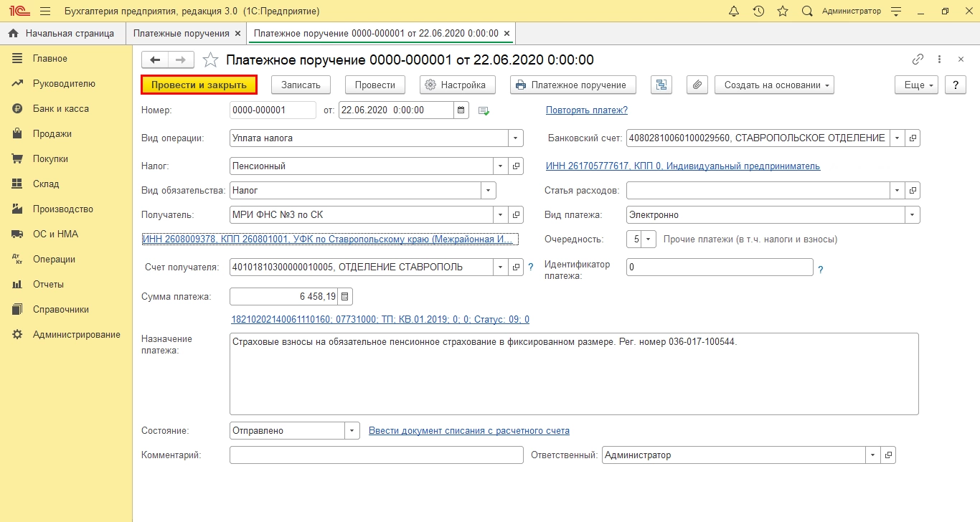
Task: Open the three-dots form menu
Action: tap(941, 60)
